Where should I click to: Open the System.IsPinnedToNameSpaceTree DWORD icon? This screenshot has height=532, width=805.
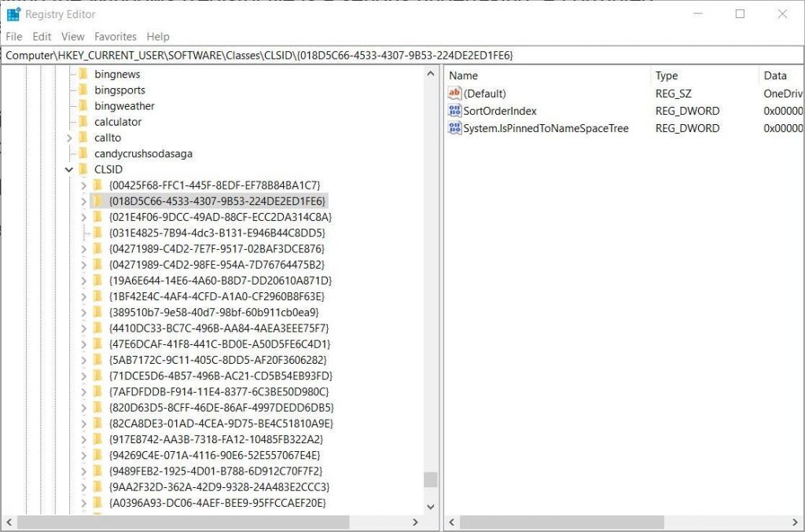[454, 128]
